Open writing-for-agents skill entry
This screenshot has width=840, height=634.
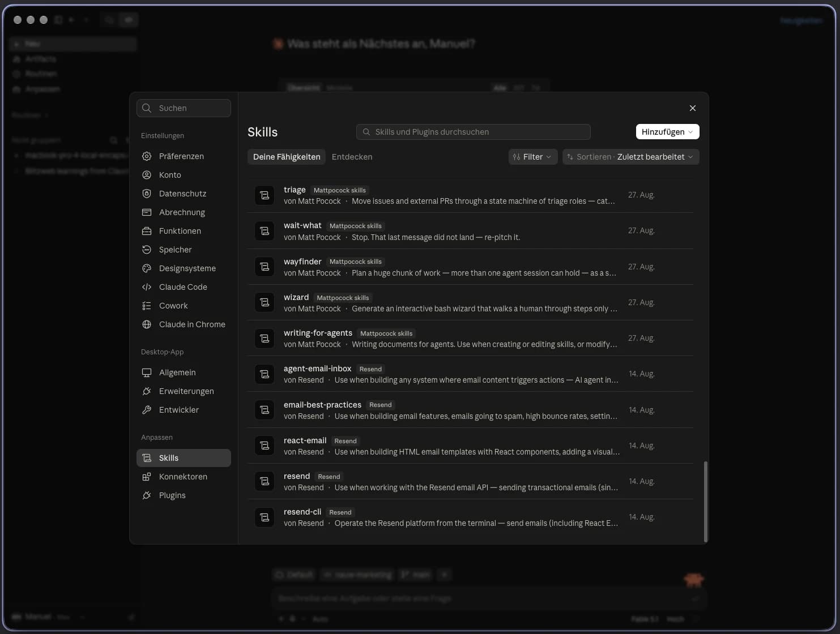click(470, 338)
